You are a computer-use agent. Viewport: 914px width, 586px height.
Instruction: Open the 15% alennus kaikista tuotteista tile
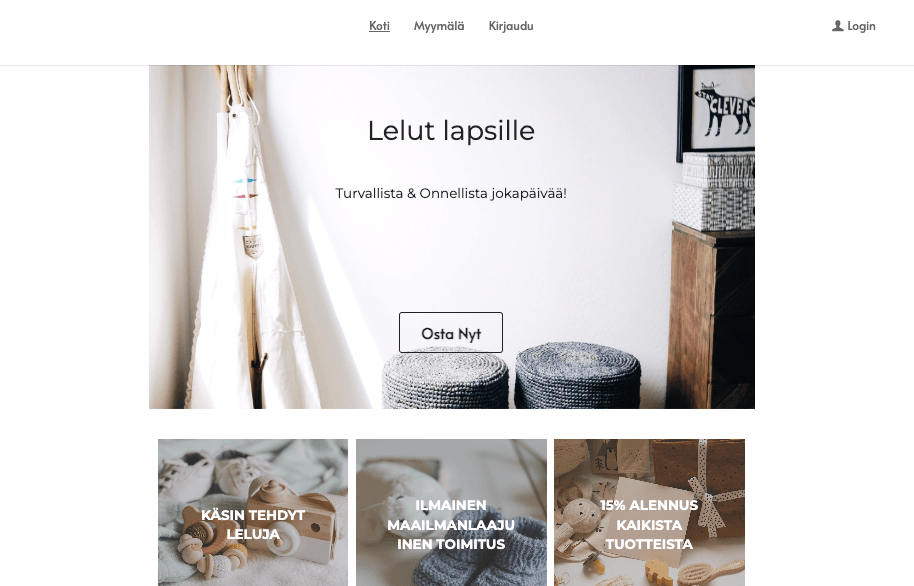coord(649,513)
